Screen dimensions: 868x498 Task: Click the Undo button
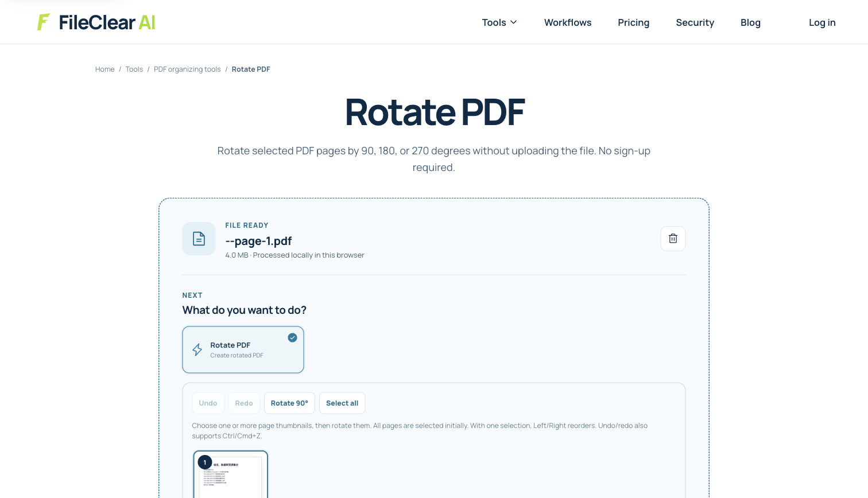coord(208,403)
